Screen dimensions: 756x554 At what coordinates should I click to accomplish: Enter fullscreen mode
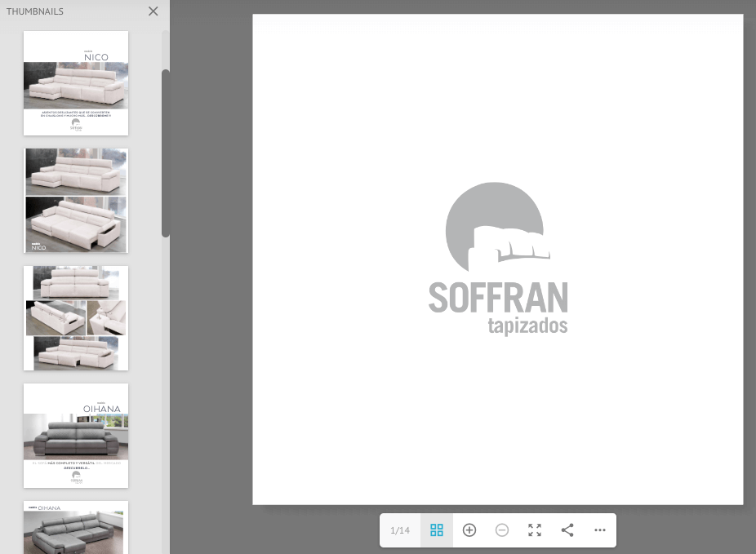(535, 530)
